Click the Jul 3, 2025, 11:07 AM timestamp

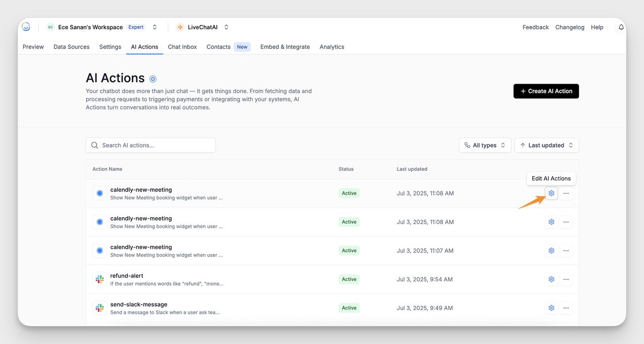coord(425,251)
